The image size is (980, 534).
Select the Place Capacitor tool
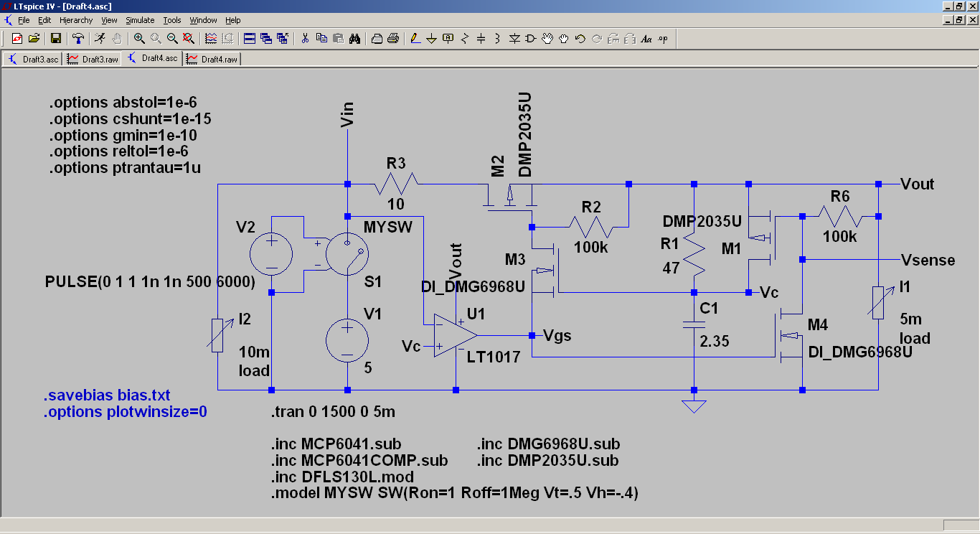(x=481, y=38)
